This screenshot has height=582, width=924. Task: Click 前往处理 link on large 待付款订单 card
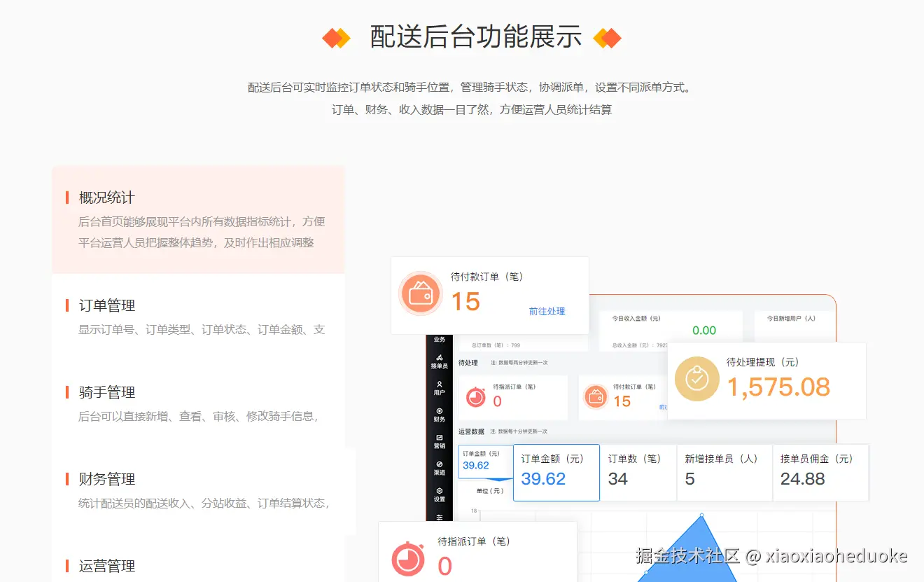coord(547,311)
